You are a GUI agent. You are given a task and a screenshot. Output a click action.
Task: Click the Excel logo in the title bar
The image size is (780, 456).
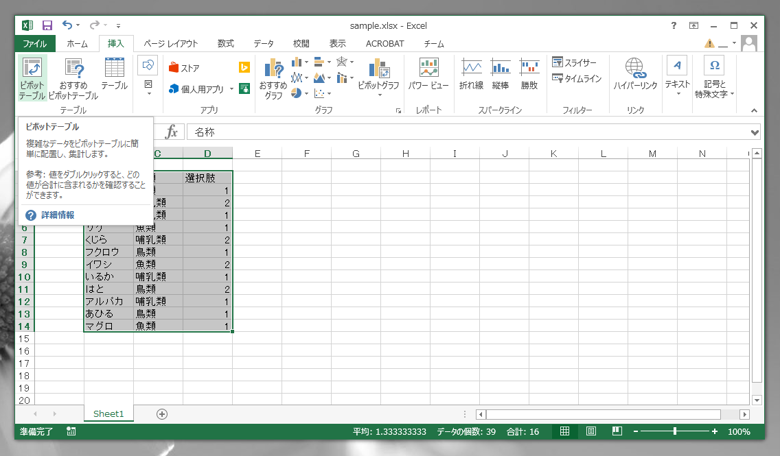(27, 25)
